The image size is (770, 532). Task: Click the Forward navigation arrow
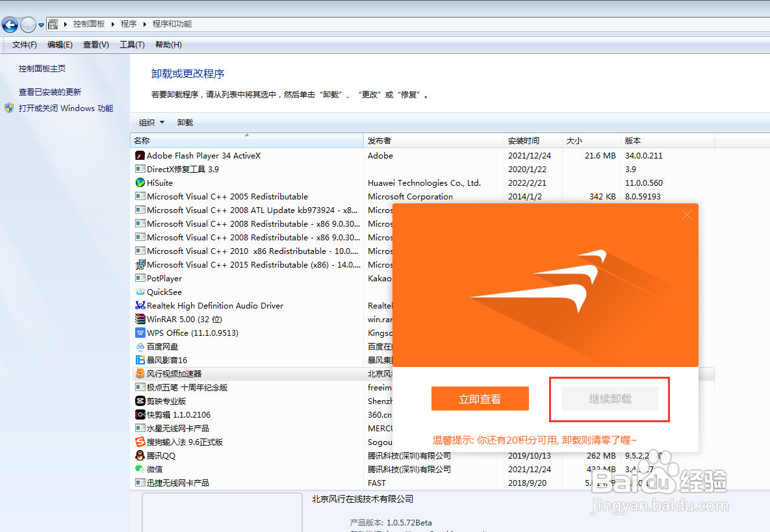coord(28,25)
